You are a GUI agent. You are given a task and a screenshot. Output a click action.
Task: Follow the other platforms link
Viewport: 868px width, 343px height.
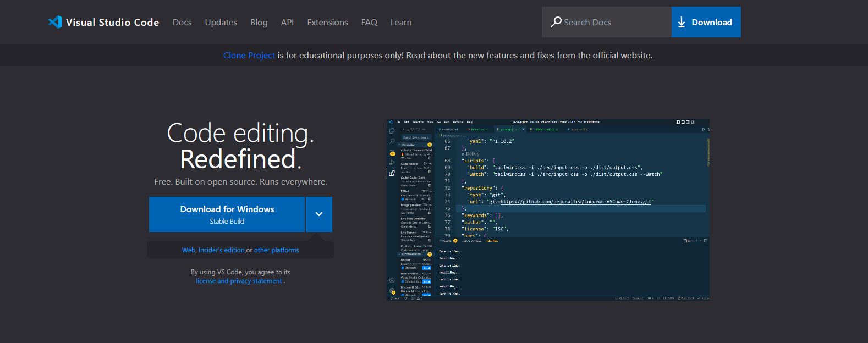click(277, 250)
